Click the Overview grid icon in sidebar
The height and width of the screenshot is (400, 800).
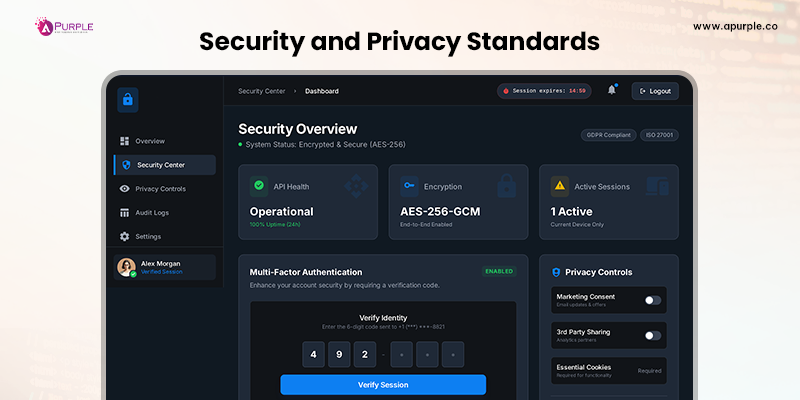click(x=124, y=141)
